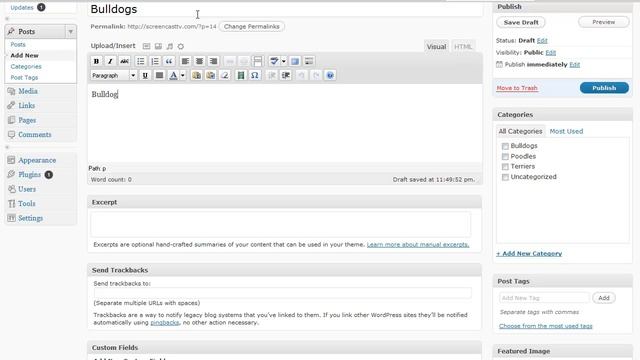Open the Settings admin menu
The image size is (640, 360).
(x=30, y=218)
